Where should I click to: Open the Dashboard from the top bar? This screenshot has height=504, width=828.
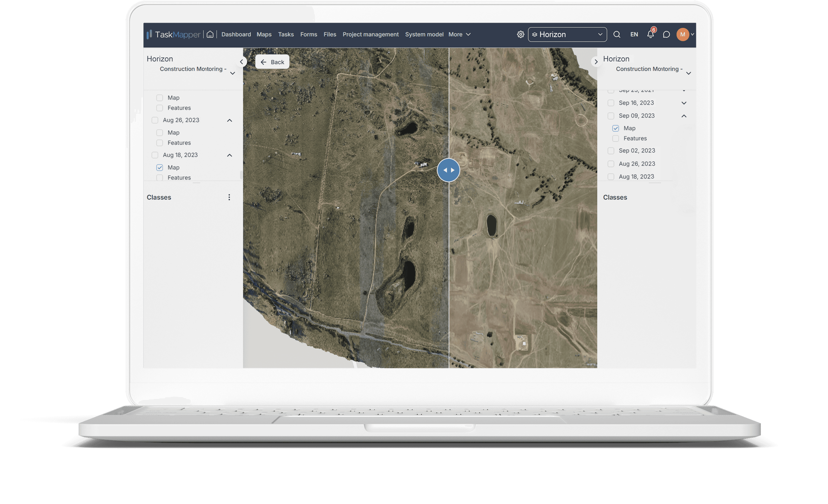[x=236, y=34]
